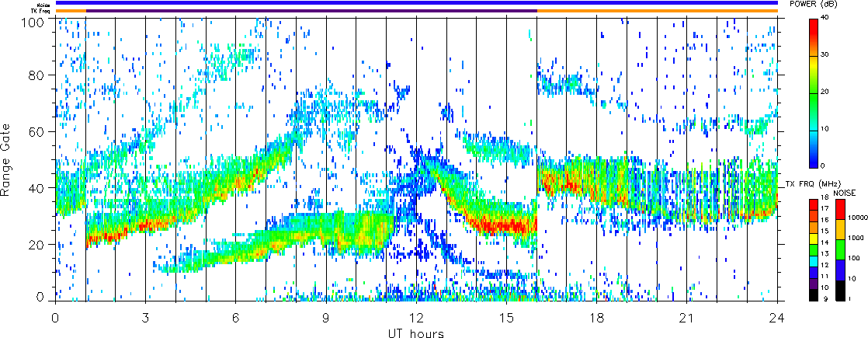Image resolution: width=868 pixels, height=338 pixels.
Task: Click x-axis tick label "9" under the plot
Action: click(326, 317)
